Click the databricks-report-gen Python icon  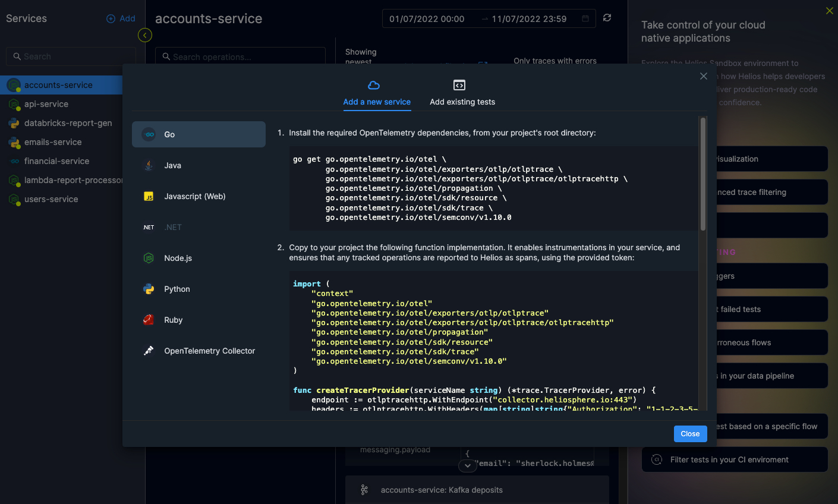point(14,123)
